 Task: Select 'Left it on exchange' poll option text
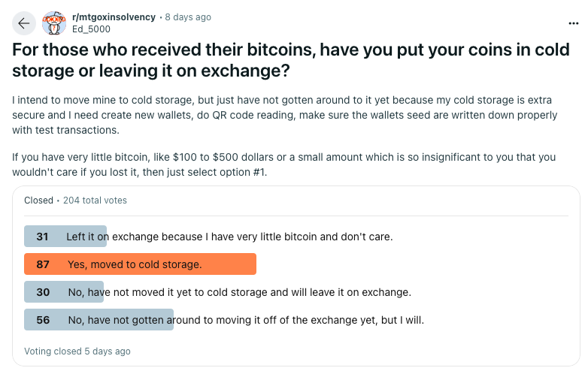(229, 237)
